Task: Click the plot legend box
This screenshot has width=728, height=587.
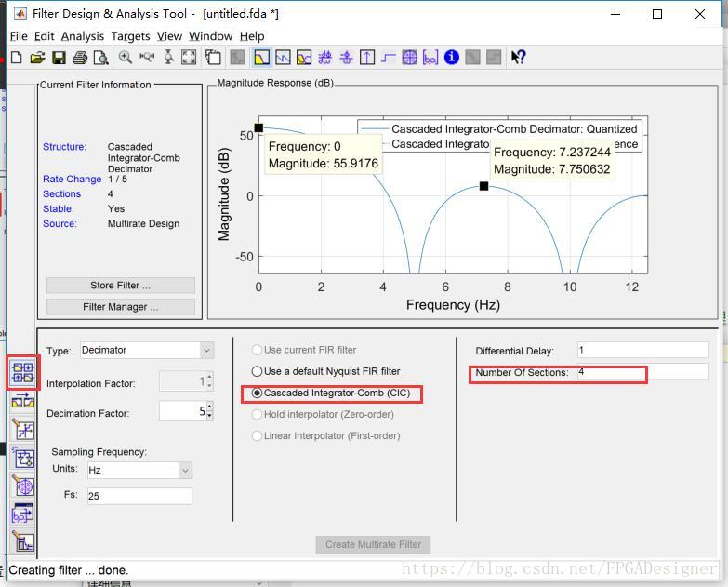Action: [500, 136]
